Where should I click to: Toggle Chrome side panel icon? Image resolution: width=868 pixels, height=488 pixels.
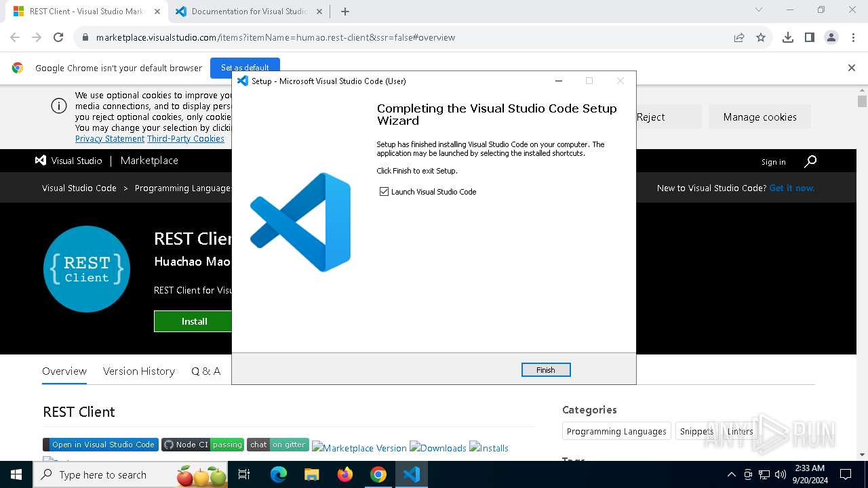coord(810,37)
